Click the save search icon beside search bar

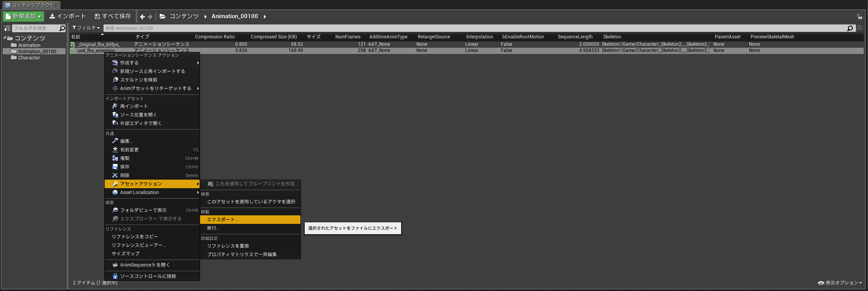point(860,28)
